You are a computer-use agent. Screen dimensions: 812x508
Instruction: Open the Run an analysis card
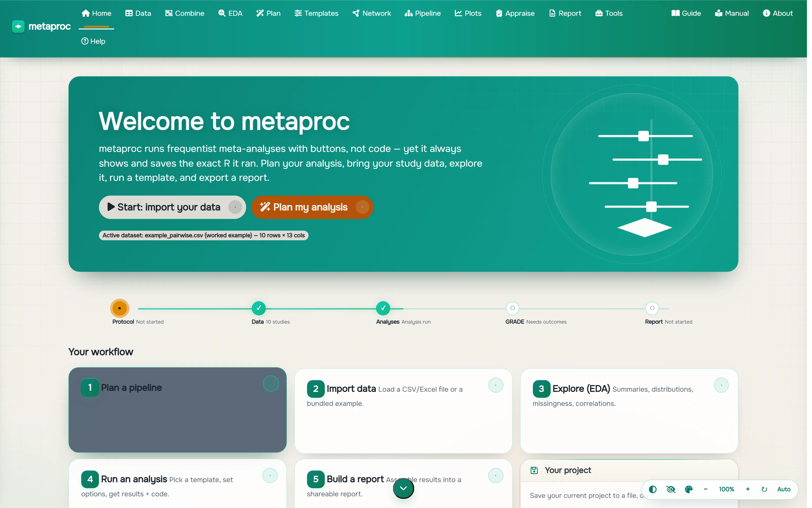coord(178,484)
